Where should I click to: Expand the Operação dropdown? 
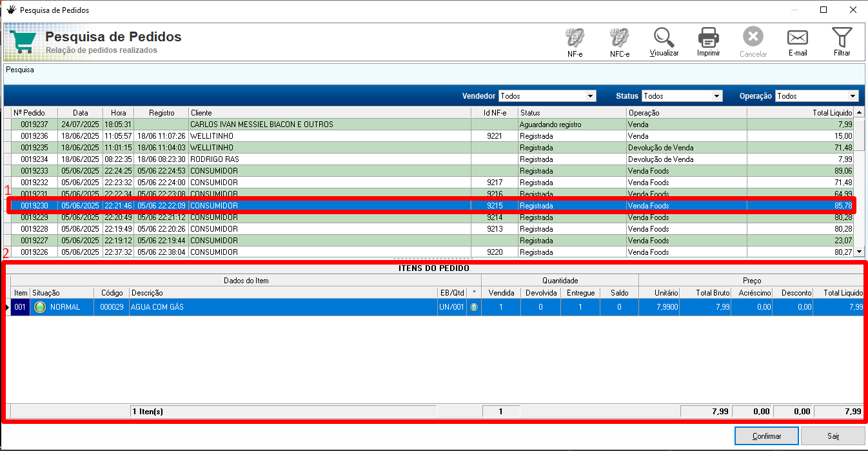click(853, 96)
